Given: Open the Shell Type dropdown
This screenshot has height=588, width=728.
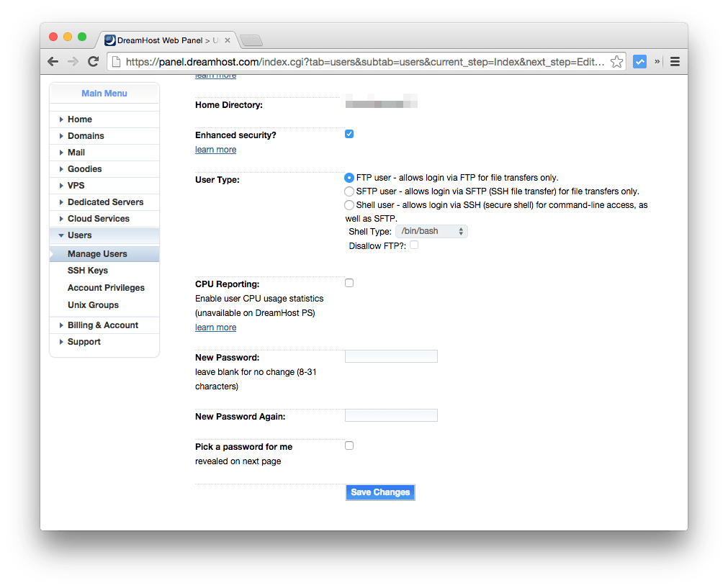Looking at the screenshot, I should pos(431,231).
